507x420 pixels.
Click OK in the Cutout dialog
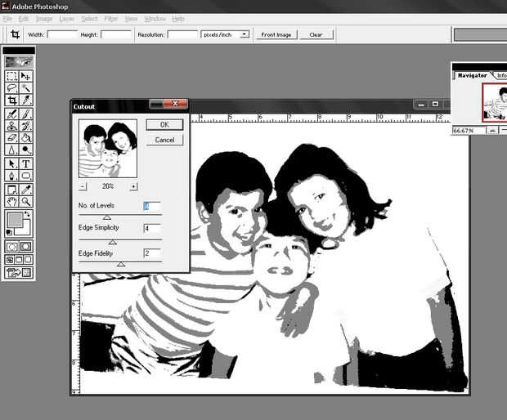click(164, 125)
